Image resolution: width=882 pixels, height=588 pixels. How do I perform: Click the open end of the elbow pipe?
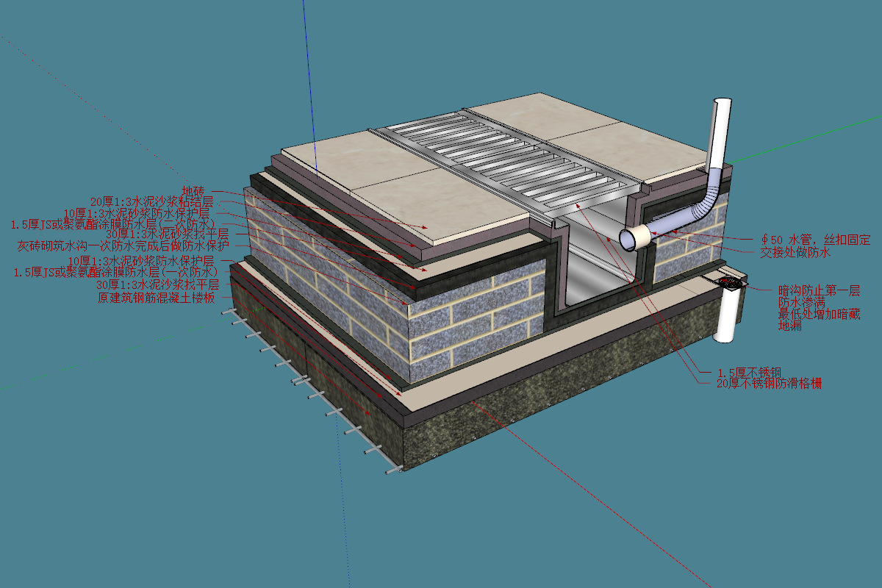pos(631,239)
